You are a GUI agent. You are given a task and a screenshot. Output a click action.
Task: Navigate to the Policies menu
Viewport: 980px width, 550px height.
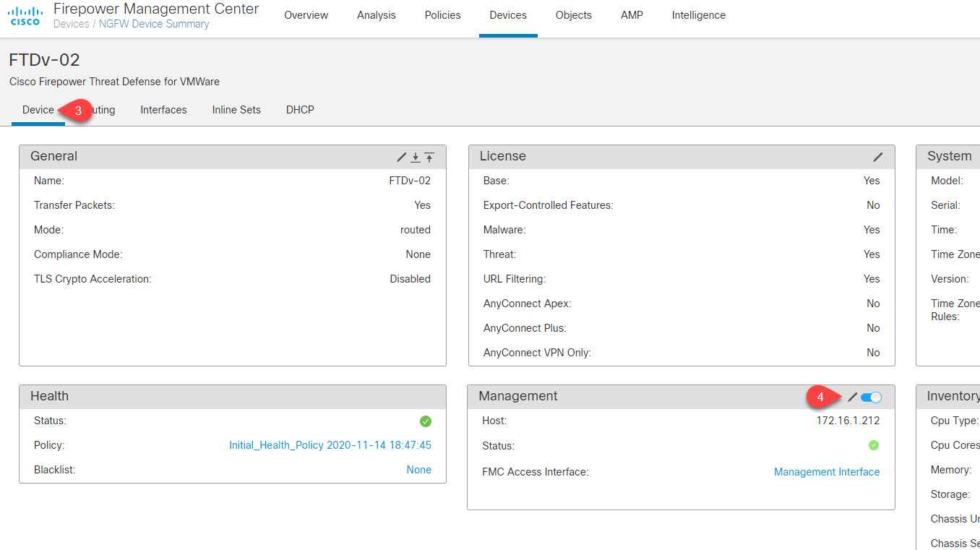442,14
